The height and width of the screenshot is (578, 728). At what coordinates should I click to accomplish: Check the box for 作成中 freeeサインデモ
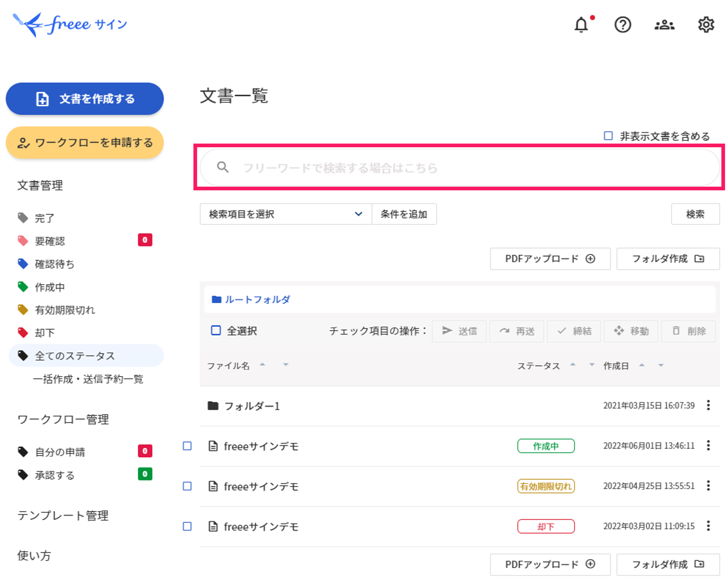coord(187,446)
